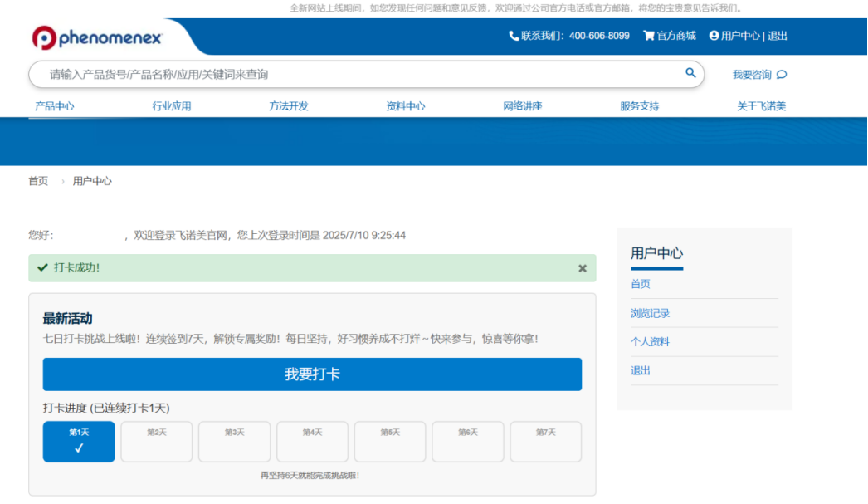Image resolution: width=868 pixels, height=504 pixels.
Task: Click the checkmark on 第1天 tile
Action: pyautogui.click(x=79, y=449)
